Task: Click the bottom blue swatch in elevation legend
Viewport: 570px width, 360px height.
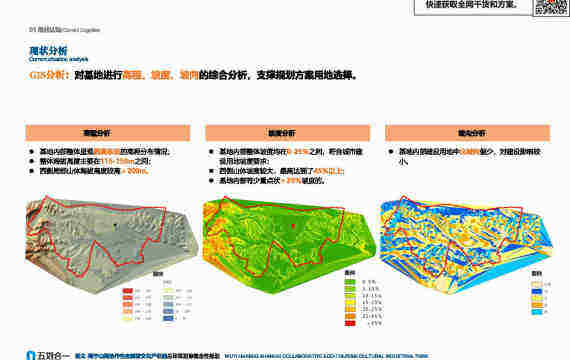Action: (x=168, y=318)
